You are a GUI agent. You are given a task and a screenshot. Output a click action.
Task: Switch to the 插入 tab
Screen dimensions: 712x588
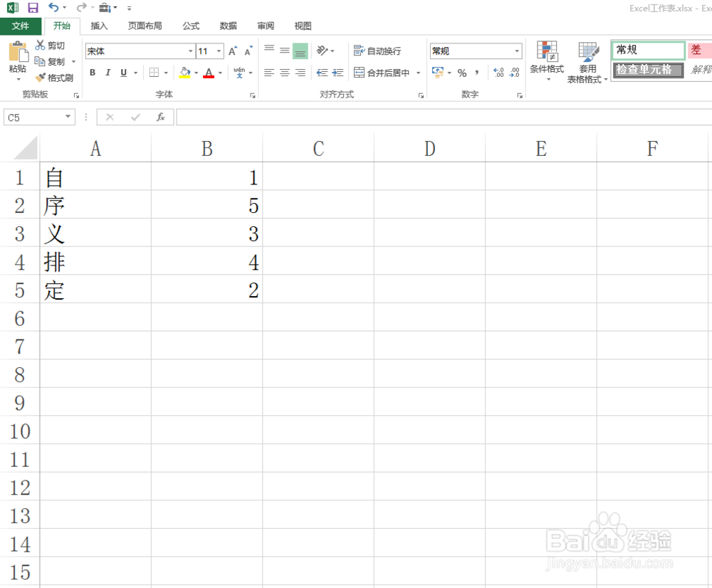99,26
